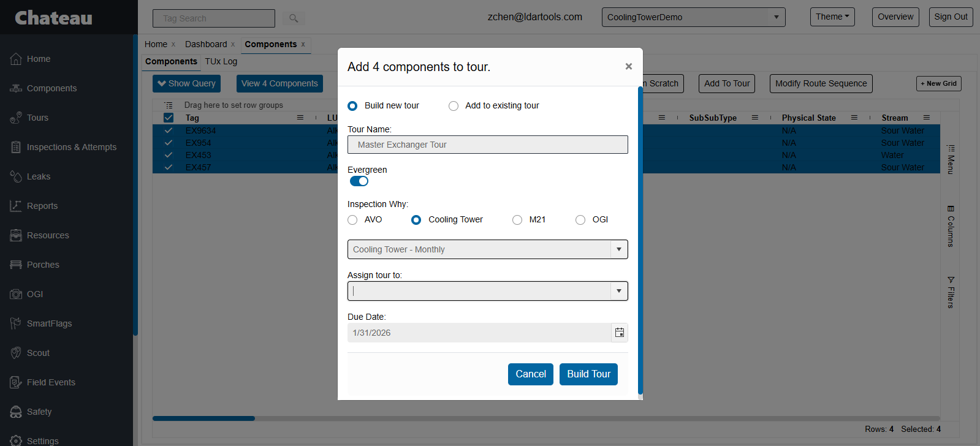Click the Porches sidebar icon
Viewport: 980px width, 446px height.
16,265
